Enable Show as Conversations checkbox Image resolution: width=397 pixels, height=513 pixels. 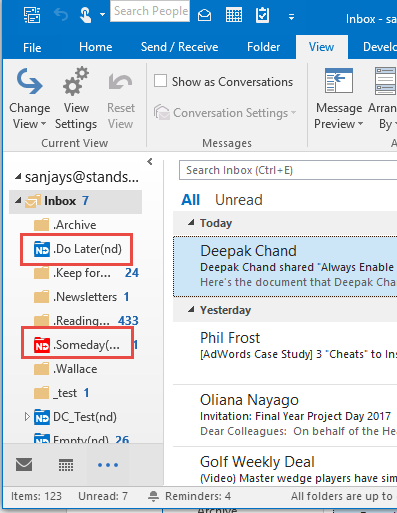pyautogui.click(x=160, y=81)
